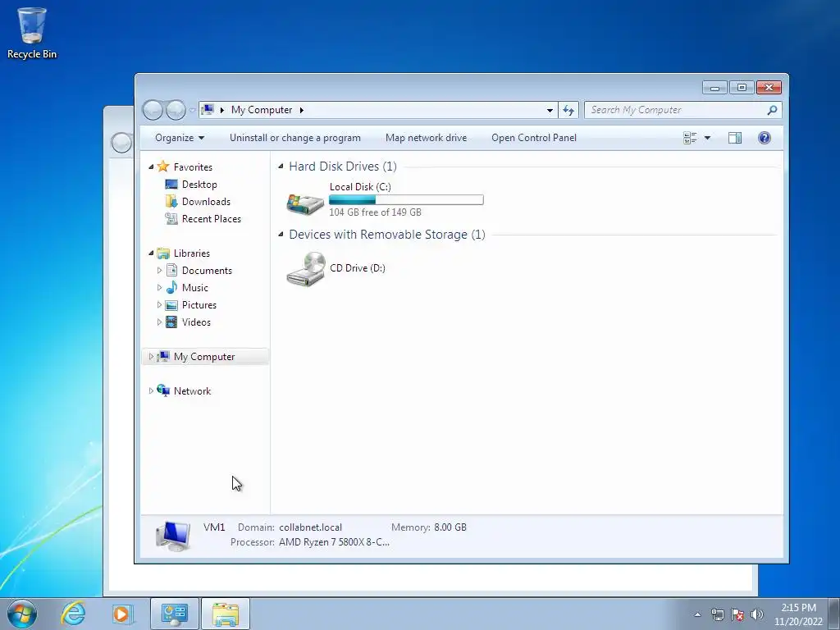Click Open Control Panel

[x=534, y=138]
